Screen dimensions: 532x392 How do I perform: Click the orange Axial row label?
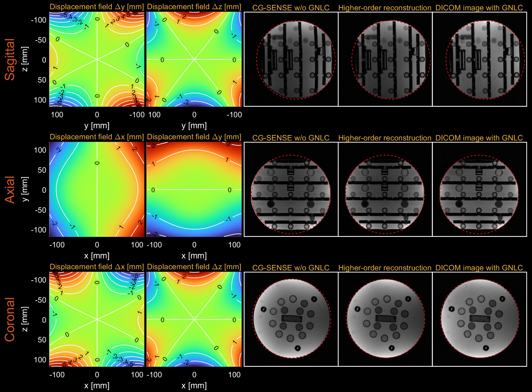pyautogui.click(x=10, y=190)
